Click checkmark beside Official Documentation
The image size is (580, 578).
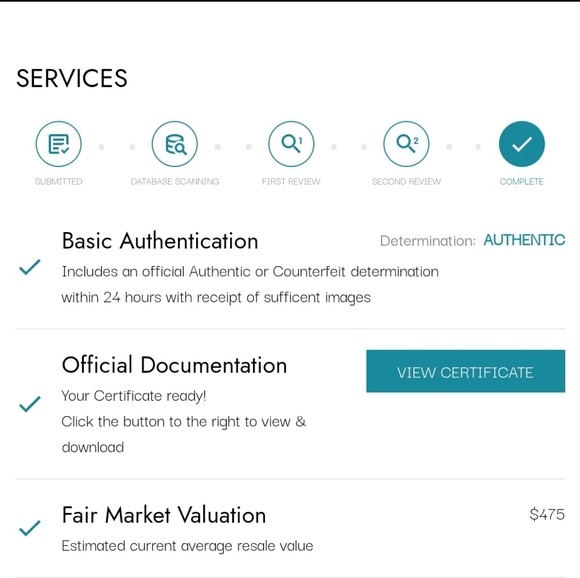click(30, 404)
